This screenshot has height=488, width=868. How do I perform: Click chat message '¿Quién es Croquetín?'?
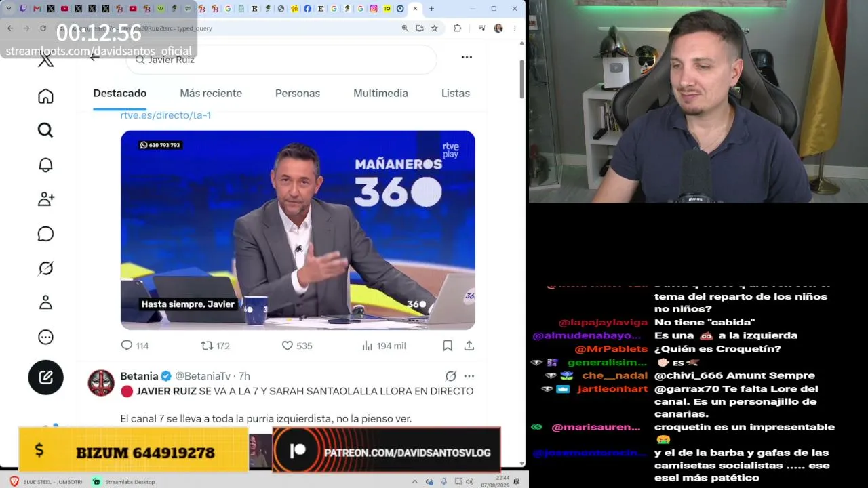click(717, 350)
